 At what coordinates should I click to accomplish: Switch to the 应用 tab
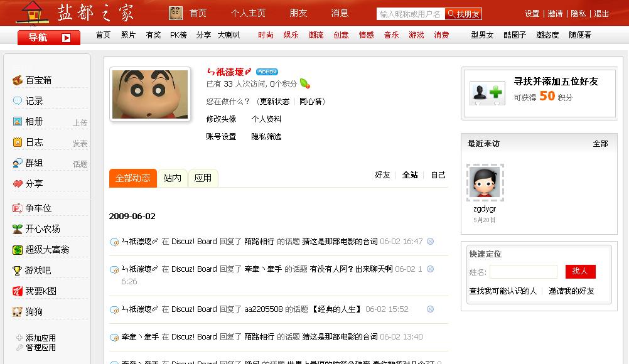[x=203, y=178]
